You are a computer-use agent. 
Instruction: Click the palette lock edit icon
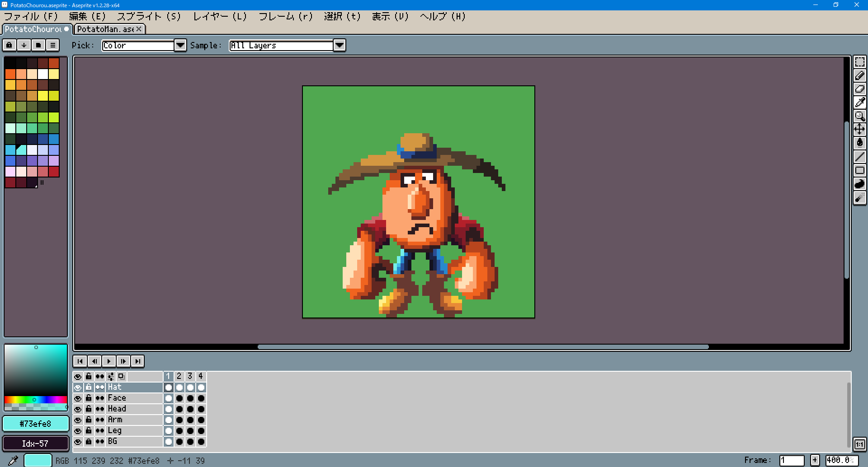(9, 45)
